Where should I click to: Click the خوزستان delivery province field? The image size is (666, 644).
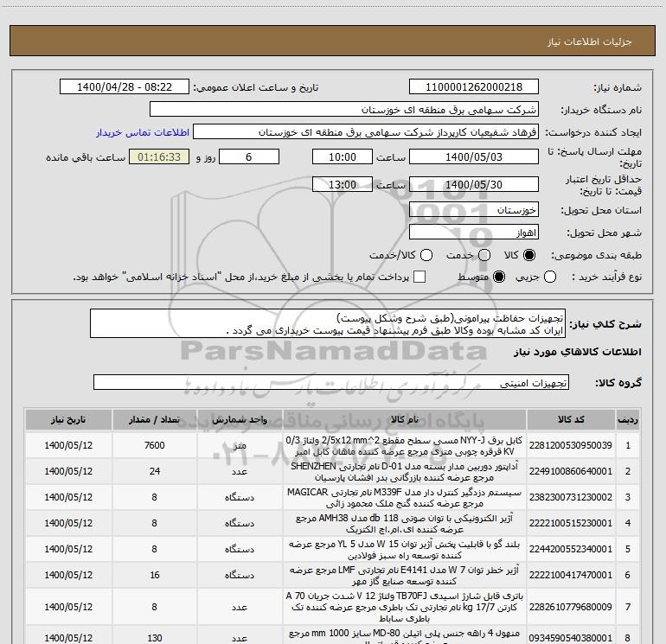click(474, 210)
